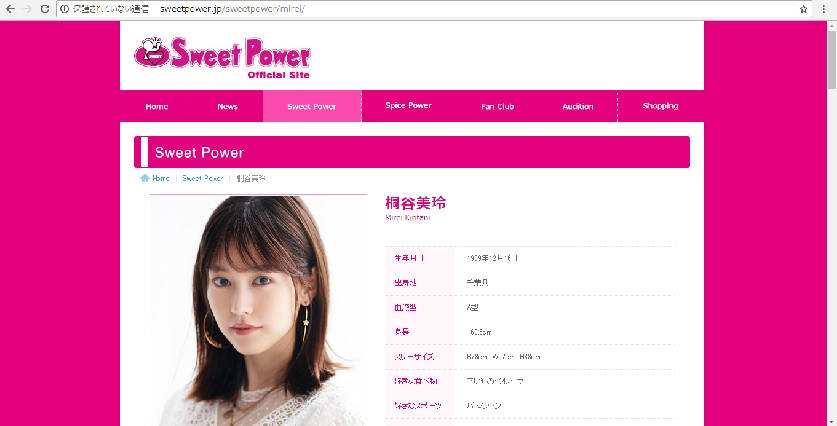Open the News navigation tab
This screenshot has width=837, height=426.
click(x=227, y=106)
